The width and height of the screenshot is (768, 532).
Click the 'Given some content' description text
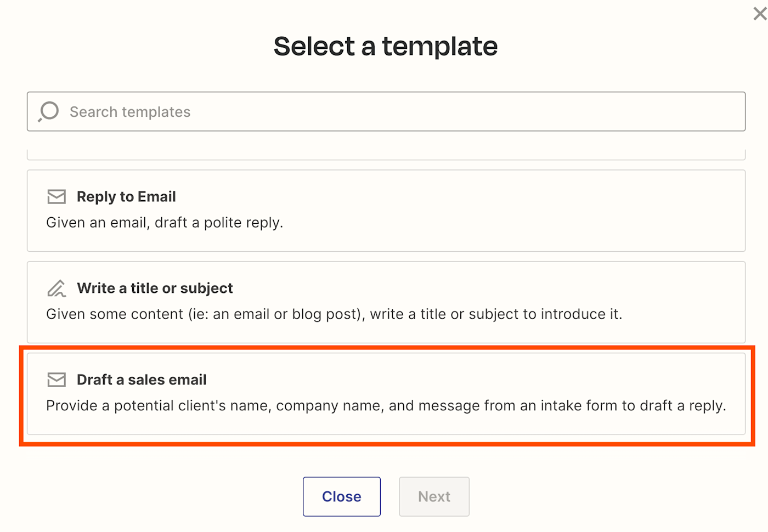[334, 314]
